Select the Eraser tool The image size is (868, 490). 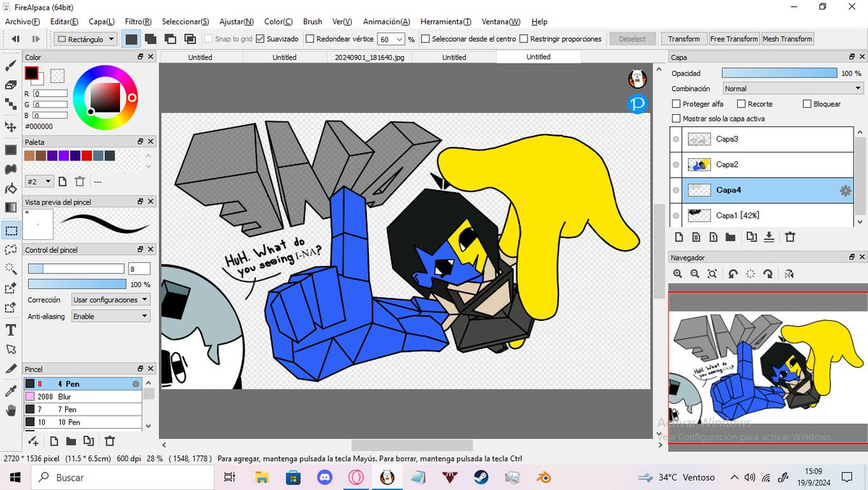click(x=11, y=85)
